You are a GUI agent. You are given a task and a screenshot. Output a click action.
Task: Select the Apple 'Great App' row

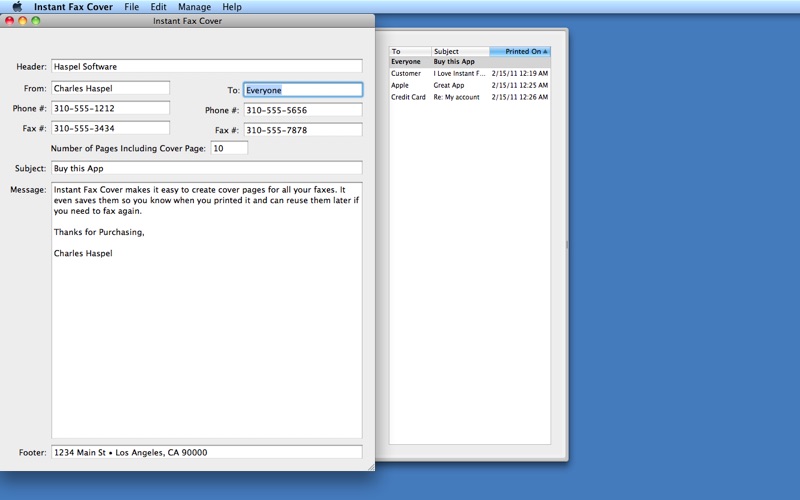point(469,85)
